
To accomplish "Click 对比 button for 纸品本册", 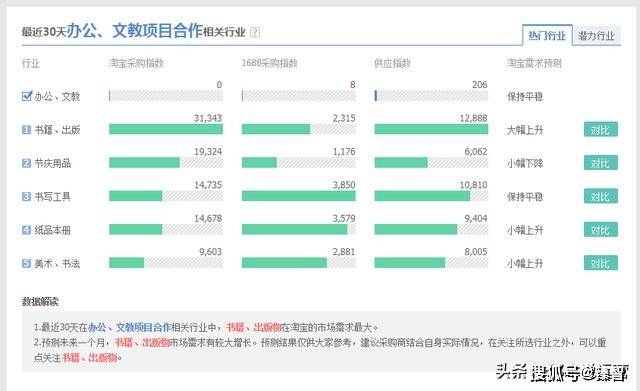I will tap(600, 230).
